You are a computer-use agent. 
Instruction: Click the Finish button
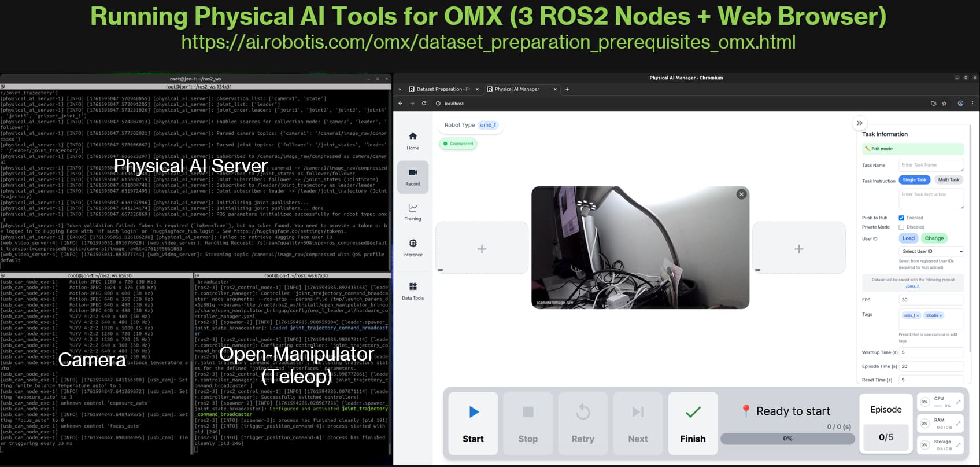click(692, 424)
